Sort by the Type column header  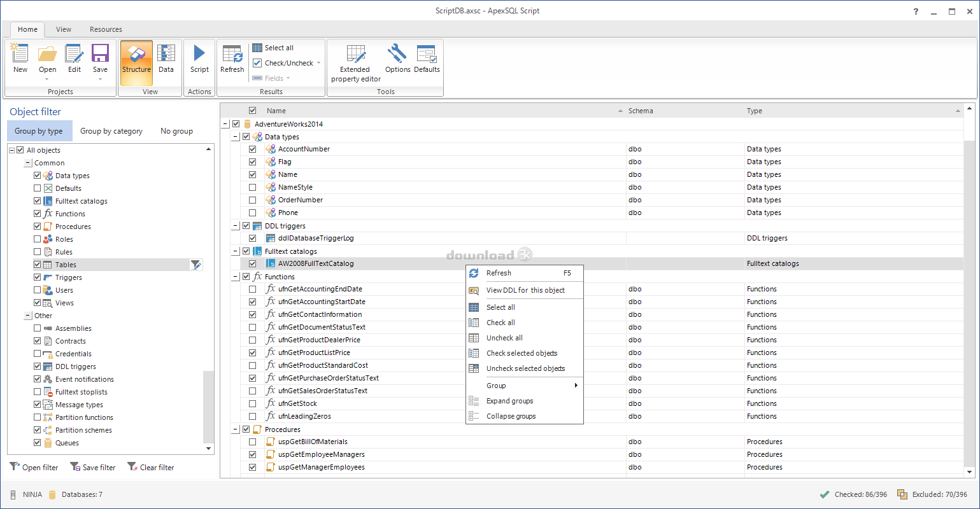point(853,111)
